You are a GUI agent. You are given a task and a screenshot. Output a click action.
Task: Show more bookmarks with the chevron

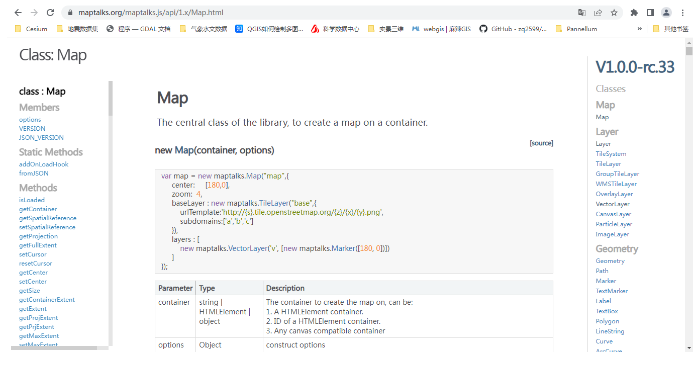click(640, 29)
